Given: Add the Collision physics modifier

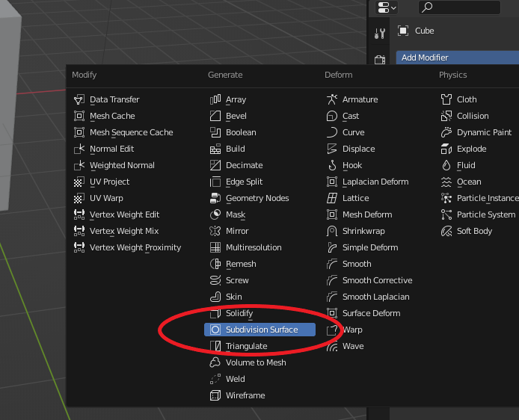Looking at the screenshot, I should tap(473, 116).
